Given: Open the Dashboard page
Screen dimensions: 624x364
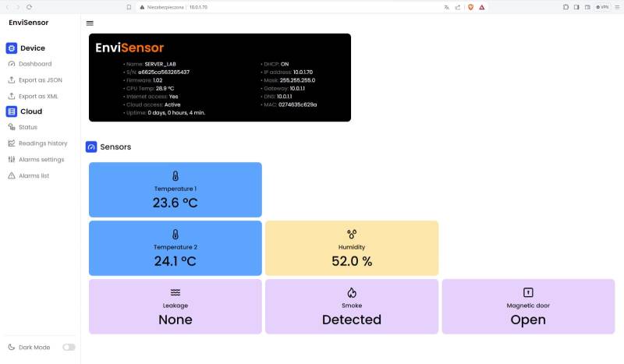Looking at the screenshot, I should 35,64.
